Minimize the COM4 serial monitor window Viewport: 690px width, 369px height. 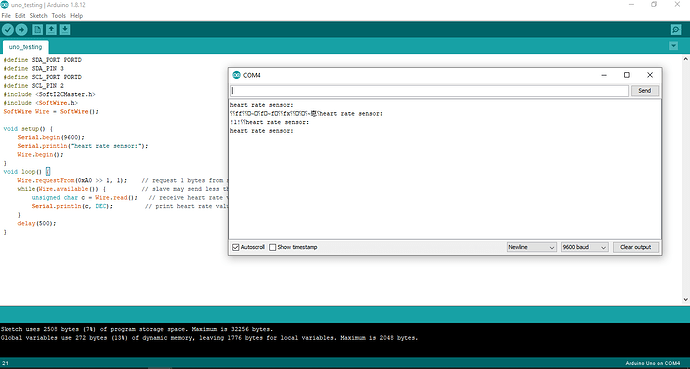[x=604, y=75]
